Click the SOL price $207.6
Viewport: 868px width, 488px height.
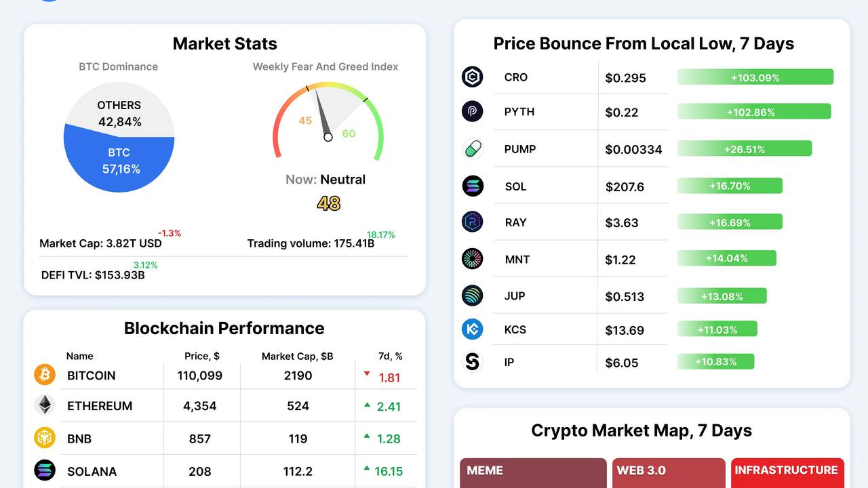tap(625, 186)
